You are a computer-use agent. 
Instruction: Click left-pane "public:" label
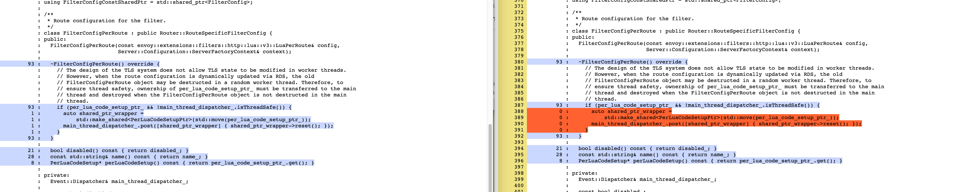pos(55,39)
